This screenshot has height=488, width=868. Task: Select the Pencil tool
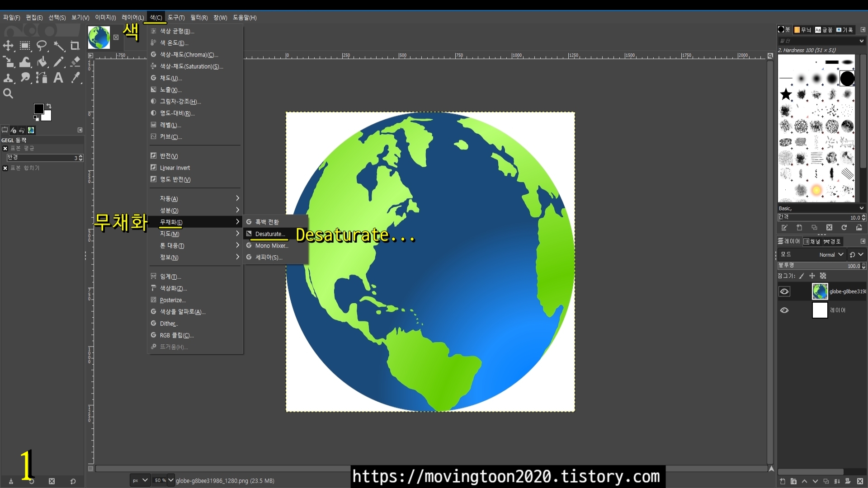[x=59, y=62]
